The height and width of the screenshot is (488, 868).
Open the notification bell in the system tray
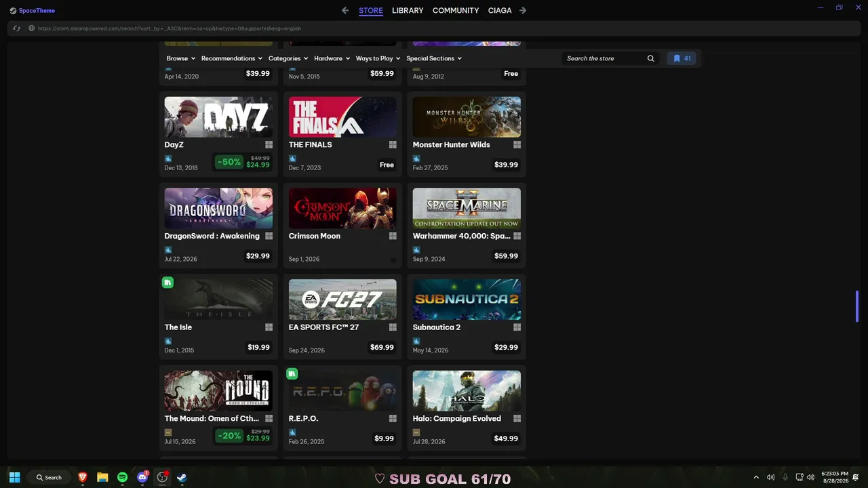click(x=856, y=477)
